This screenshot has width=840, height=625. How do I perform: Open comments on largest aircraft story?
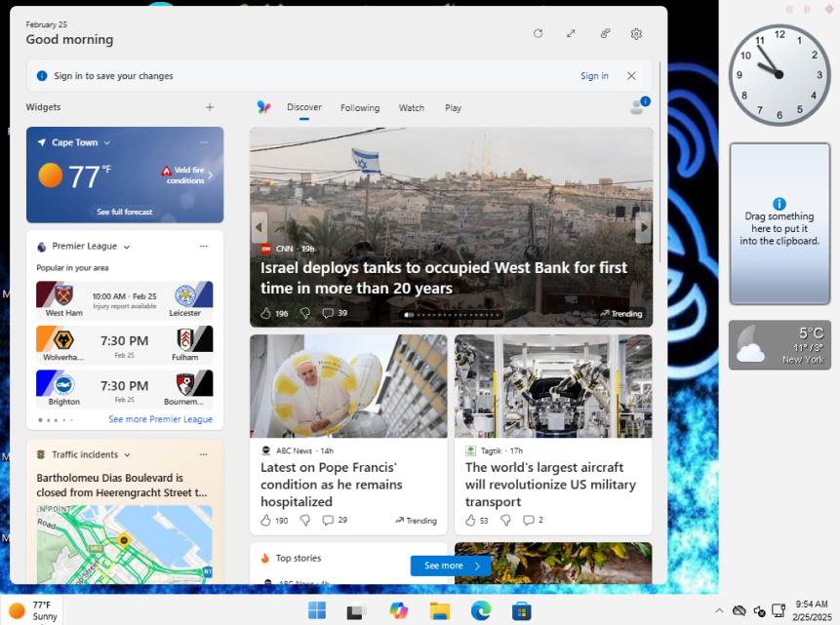pos(533,520)
